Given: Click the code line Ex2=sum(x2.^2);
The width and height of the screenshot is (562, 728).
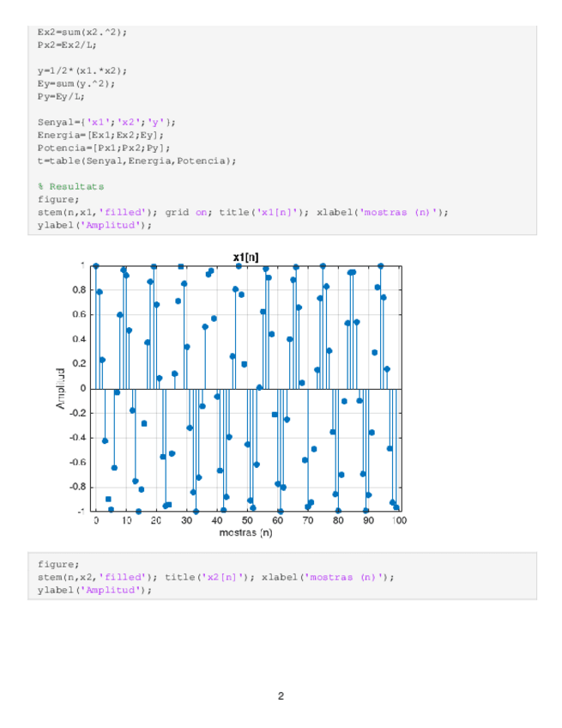Looking at the screenshot, I should coord(82,32).
